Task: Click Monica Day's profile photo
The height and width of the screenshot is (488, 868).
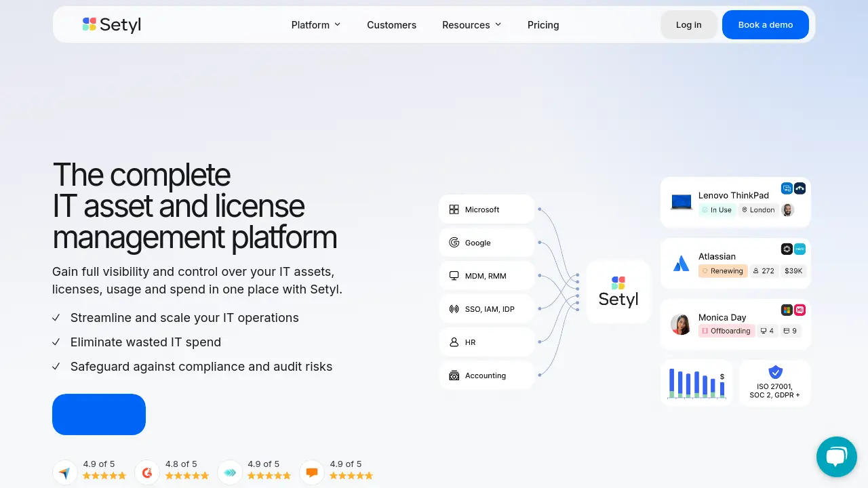Action: (x=681, y=324)
